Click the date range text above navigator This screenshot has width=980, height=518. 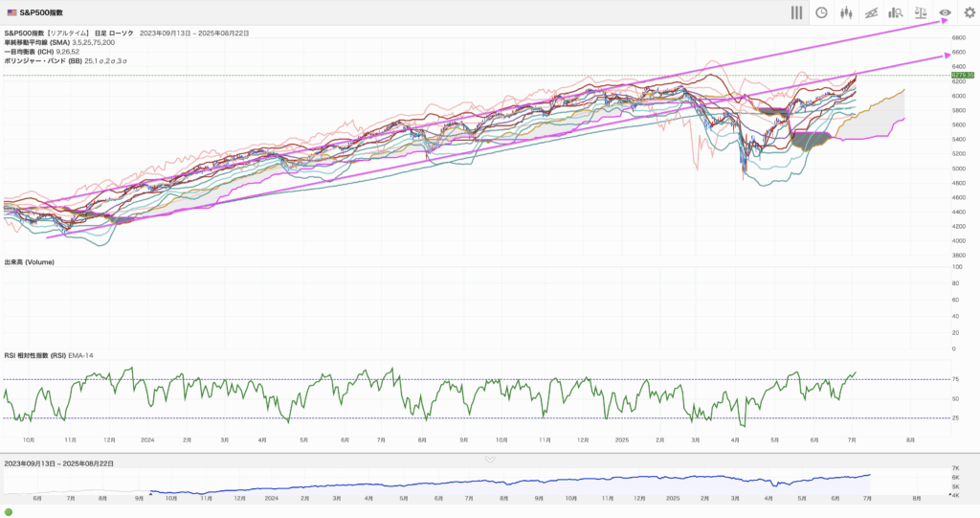click(x=59, y=463)
